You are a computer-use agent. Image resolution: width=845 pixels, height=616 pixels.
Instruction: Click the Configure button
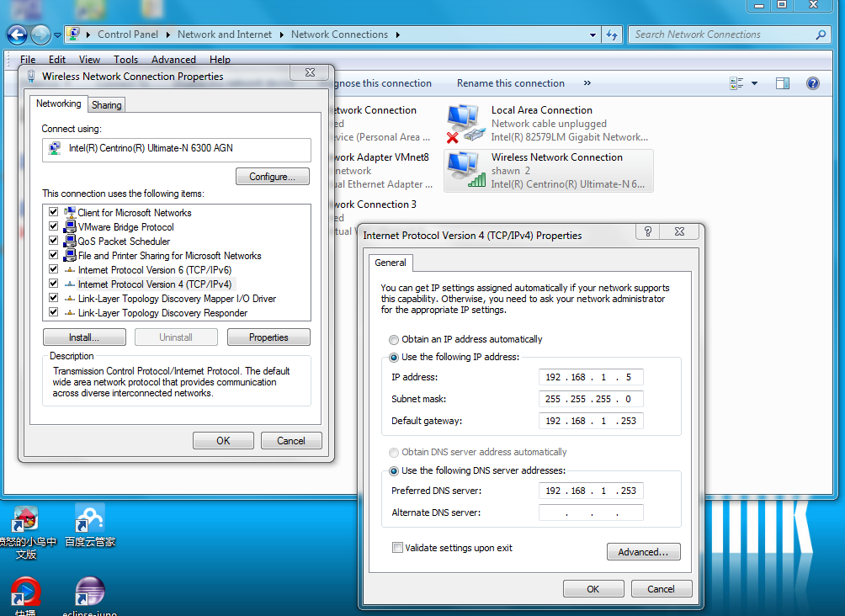[x=272, y=177]
